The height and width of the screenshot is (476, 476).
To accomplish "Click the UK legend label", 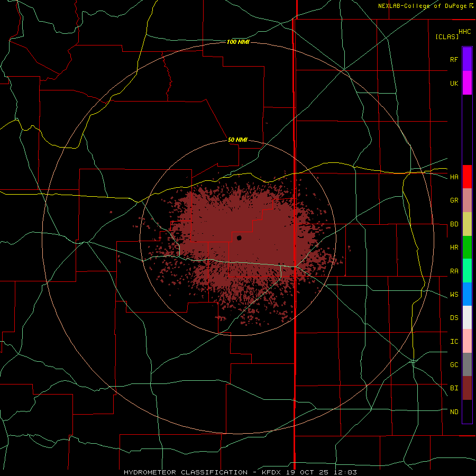I will click(x=454, y=83).
